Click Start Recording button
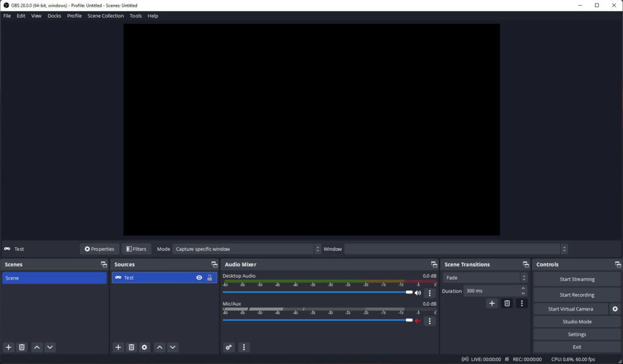Screen dimensions: 623x364 pyautogui.click(x=577, y=295)
